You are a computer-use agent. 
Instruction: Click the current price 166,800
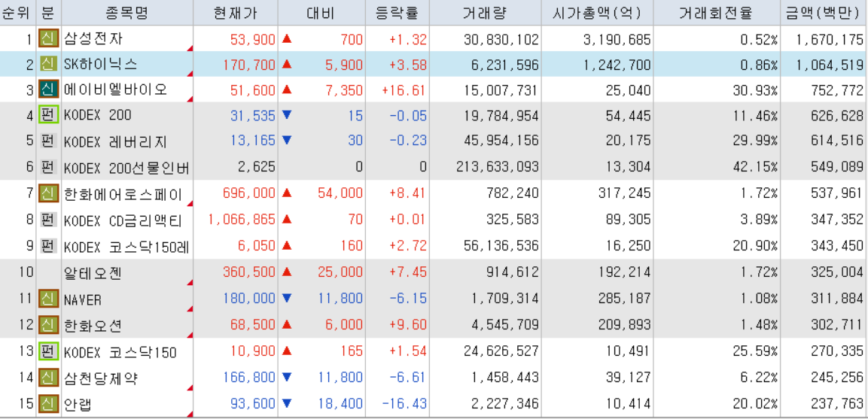click(x=249, y=378)
